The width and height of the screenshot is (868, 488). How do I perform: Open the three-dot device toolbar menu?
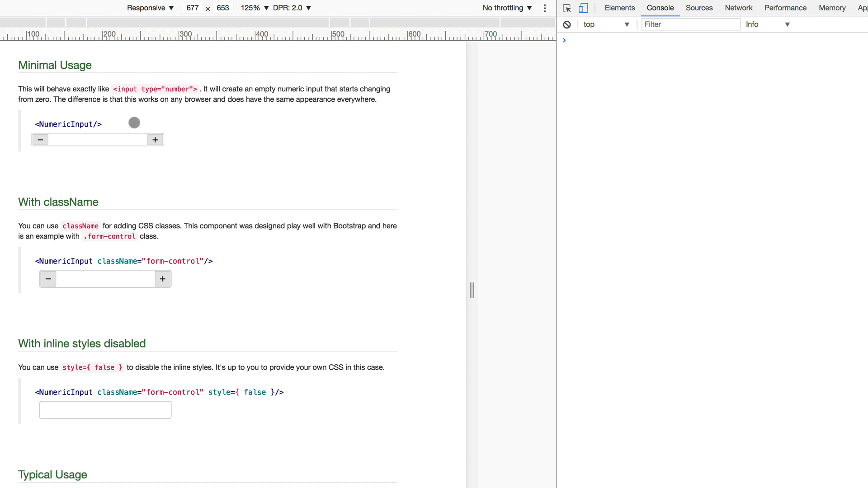pyautogui.click(x=545, y=8)
